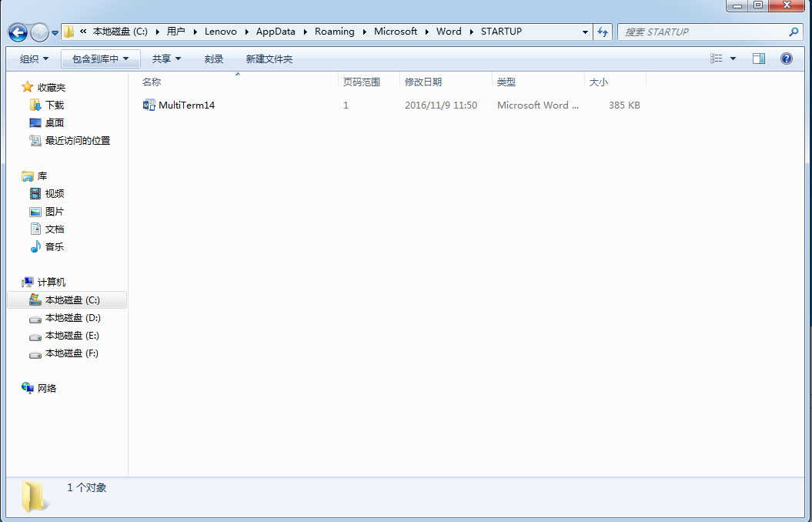Sort by 修改日期 column header

point(423,82)
